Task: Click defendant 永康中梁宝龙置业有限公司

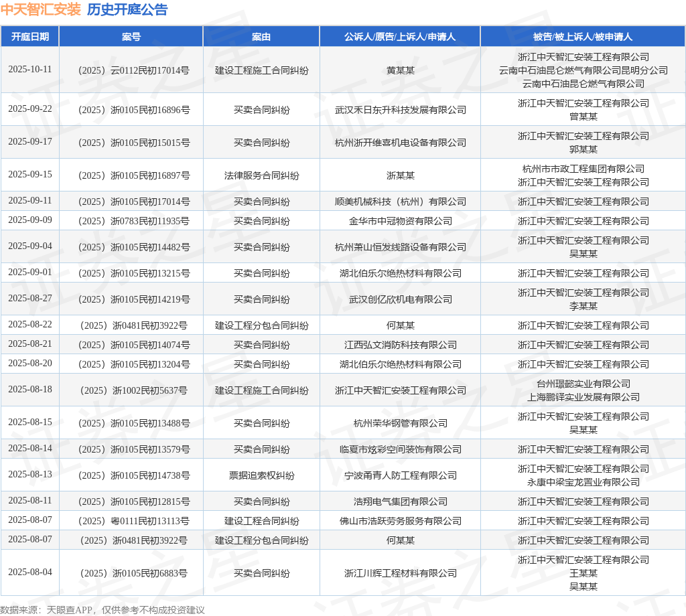Action: [584, 482]
